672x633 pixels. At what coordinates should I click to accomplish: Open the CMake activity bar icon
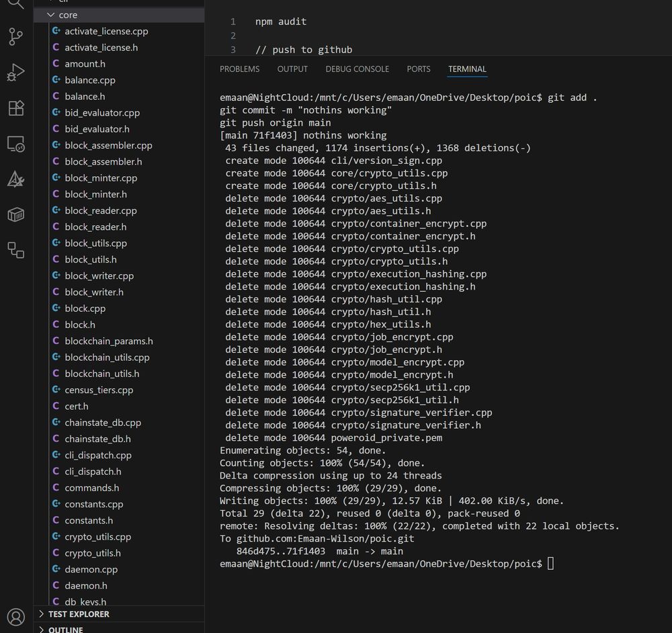click(x=16, y=179)
